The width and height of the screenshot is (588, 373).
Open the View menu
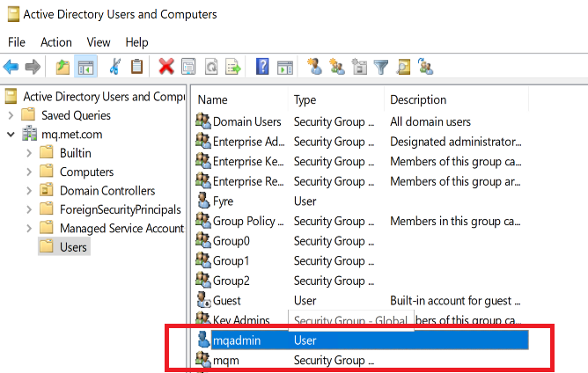(99, 42)
